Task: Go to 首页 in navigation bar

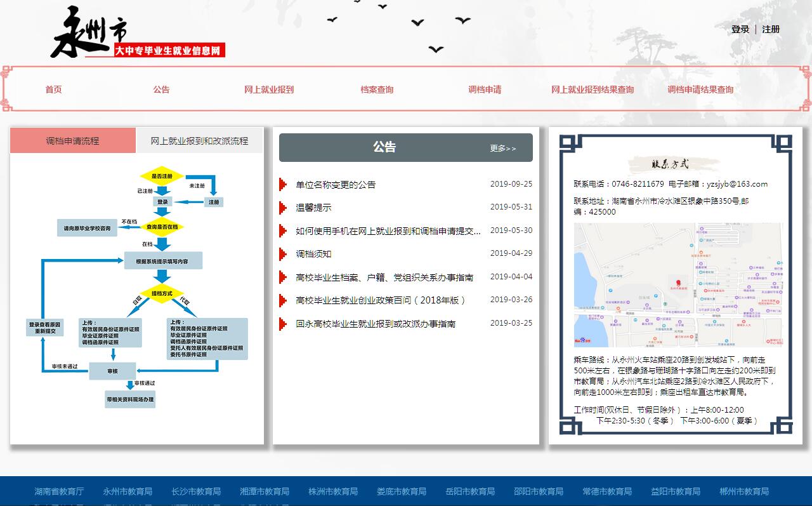Action: pos(54,90)
